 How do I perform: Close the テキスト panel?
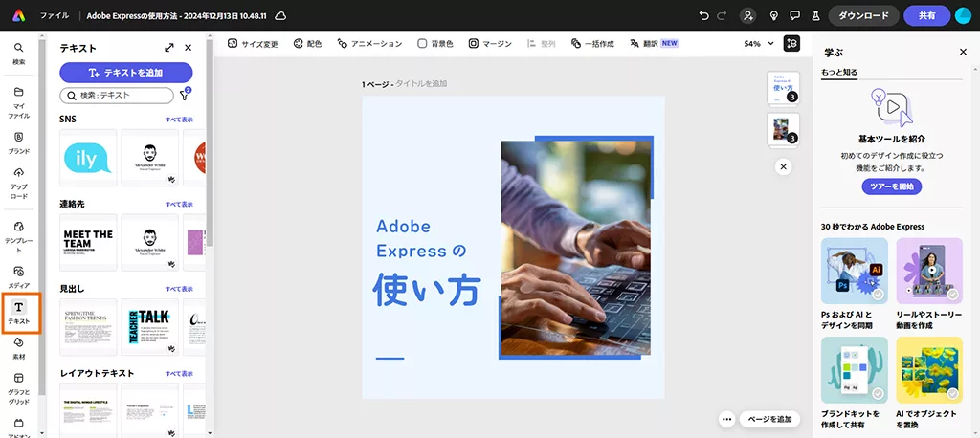189,48
